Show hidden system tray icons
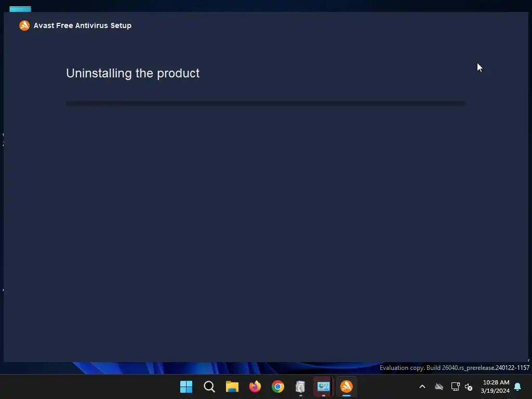The width and height of the screenshot is (532, 399). pyautogui.click(x=422, y=387)
